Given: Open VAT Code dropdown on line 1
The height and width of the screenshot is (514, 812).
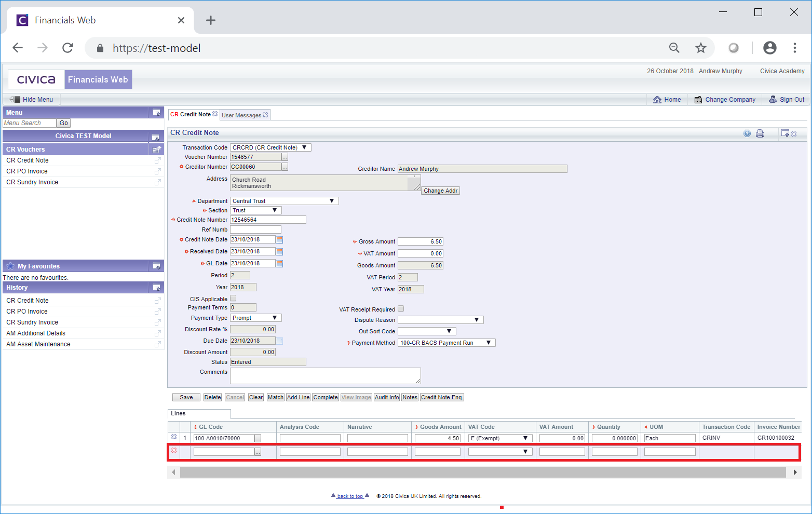Looking at the screenshot, I should click(500, 438).
